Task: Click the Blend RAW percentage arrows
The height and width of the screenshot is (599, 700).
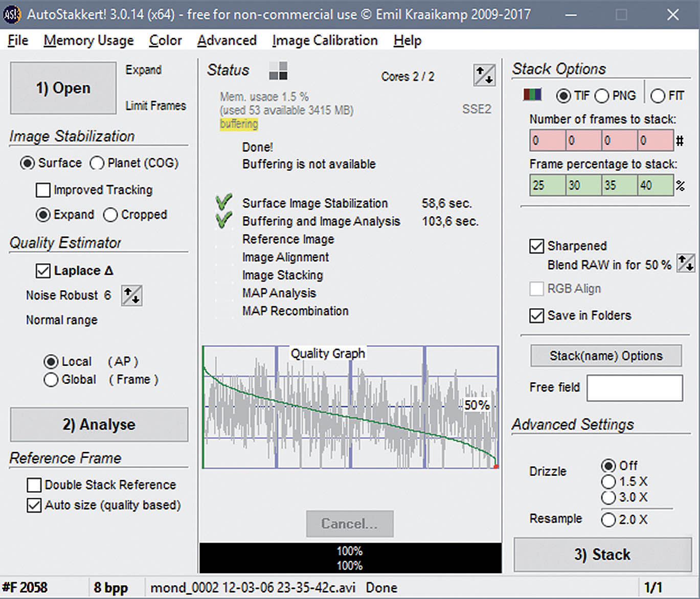Action: click(685, 264)
